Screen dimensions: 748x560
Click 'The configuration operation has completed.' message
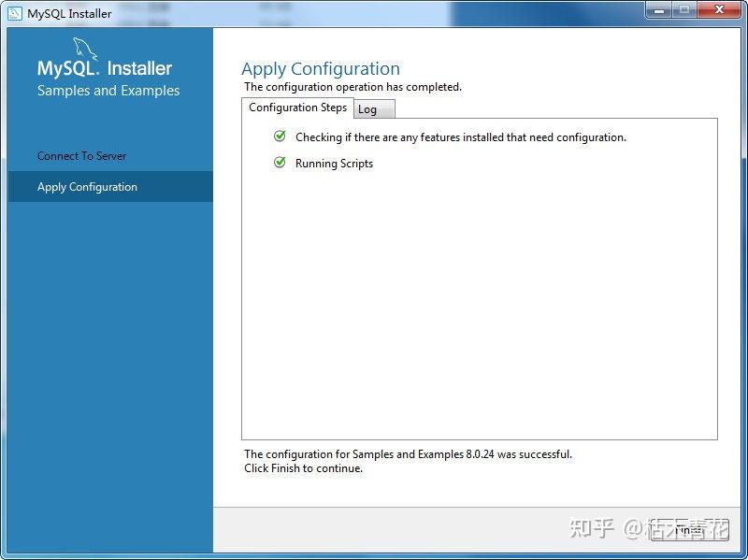click(353, 87)
